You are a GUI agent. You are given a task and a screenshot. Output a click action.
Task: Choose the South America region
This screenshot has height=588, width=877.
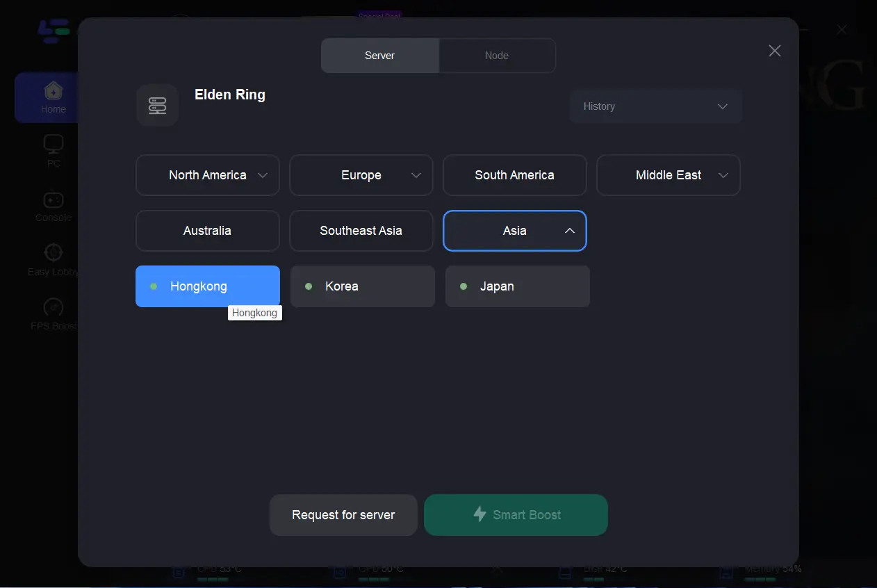(x=514, y=175)
